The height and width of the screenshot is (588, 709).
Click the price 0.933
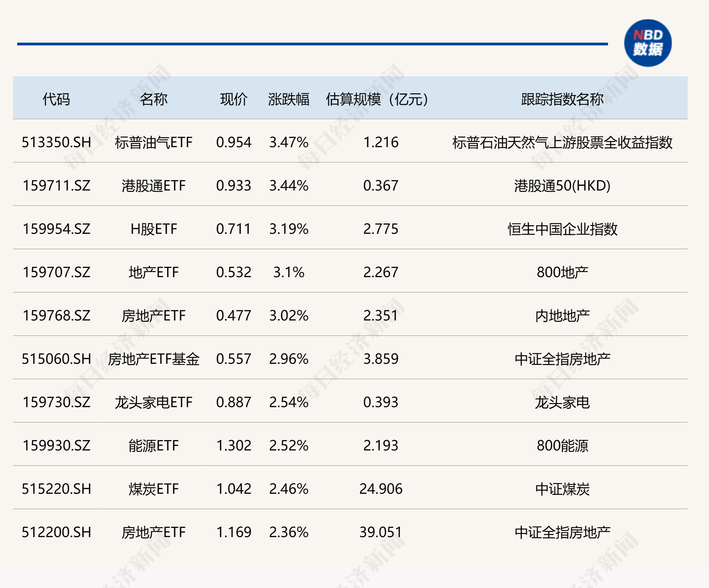coord(234,186)
